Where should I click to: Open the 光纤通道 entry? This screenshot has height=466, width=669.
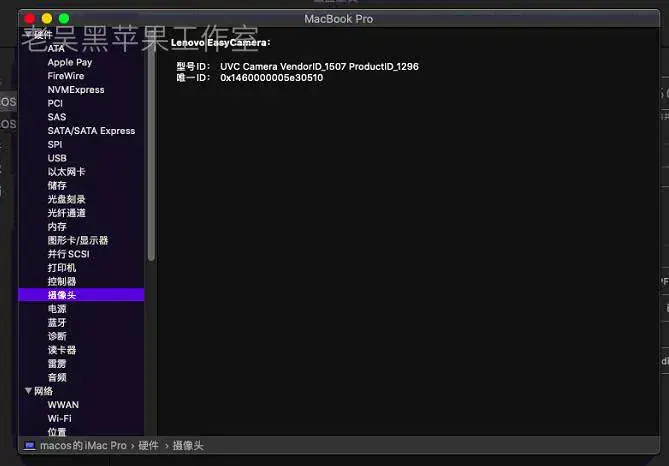(67, 213)
